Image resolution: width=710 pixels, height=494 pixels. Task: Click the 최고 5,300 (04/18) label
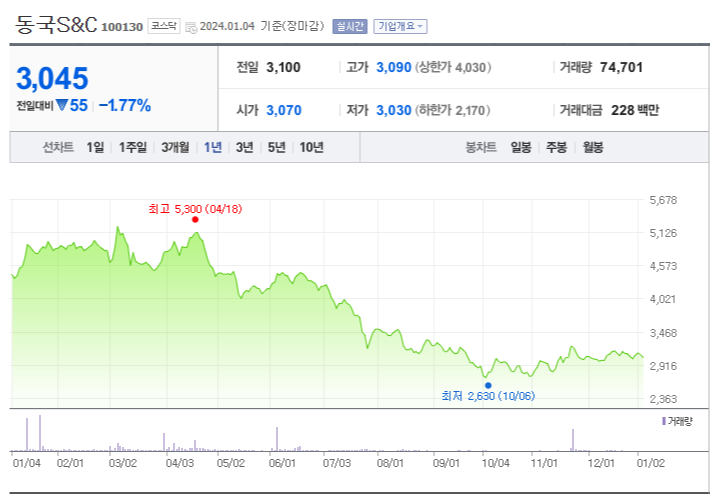pos(195,209)
